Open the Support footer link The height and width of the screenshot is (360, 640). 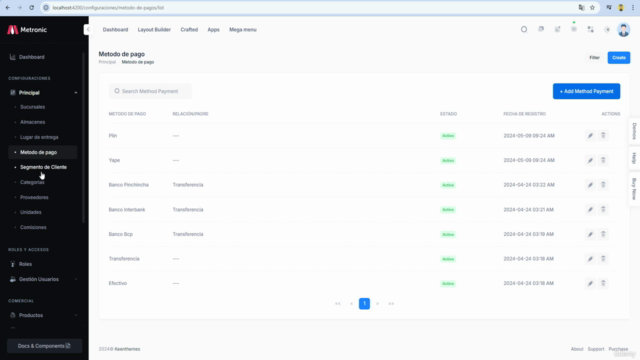click(x=596, y=349)
